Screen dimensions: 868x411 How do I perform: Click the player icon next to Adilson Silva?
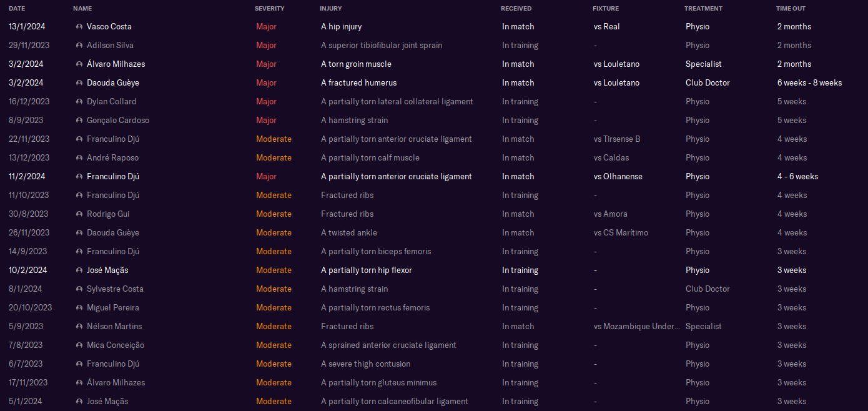pos(79,46)
